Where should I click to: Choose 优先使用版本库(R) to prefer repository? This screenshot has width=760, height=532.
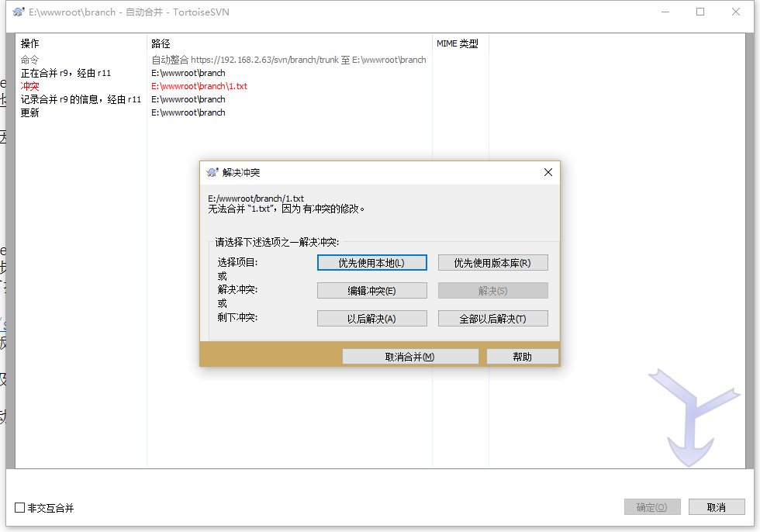pos(493,263)
